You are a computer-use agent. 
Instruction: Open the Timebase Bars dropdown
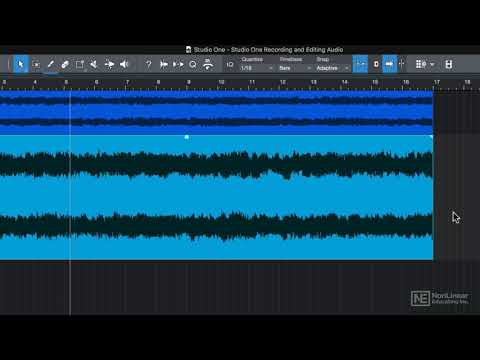click(295, 68)
